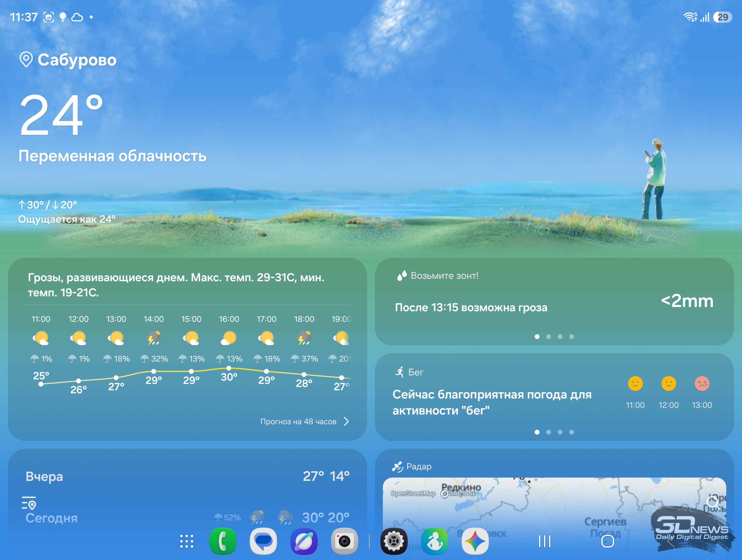Tap the Ощущается как 24° text
The height and width of the screenshot is (560, 742).
pyautogui.click(x=67, y=219)
